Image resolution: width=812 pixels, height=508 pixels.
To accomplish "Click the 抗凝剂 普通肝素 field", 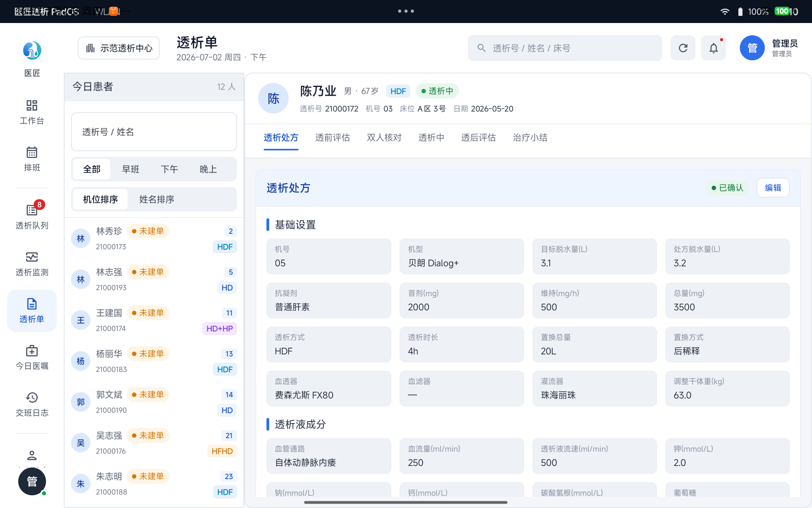I will point(329,300).
